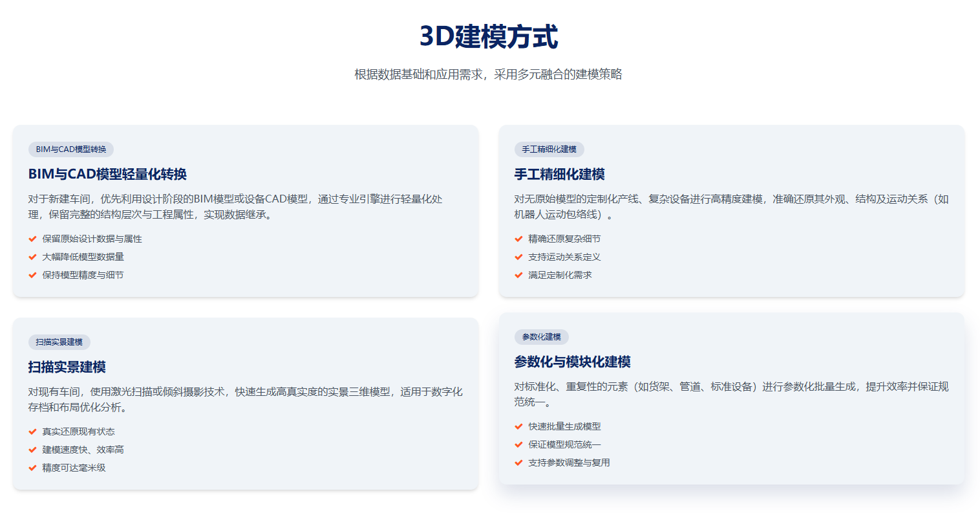Click the text 支持运动关系定义
980x513 pixels.
(x=565, y=257)
